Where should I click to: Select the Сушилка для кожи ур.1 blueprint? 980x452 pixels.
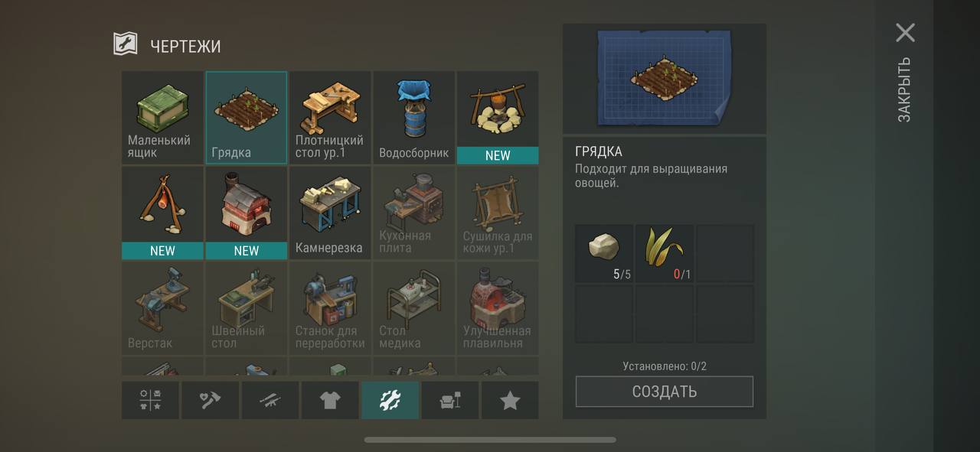point(498,213)
